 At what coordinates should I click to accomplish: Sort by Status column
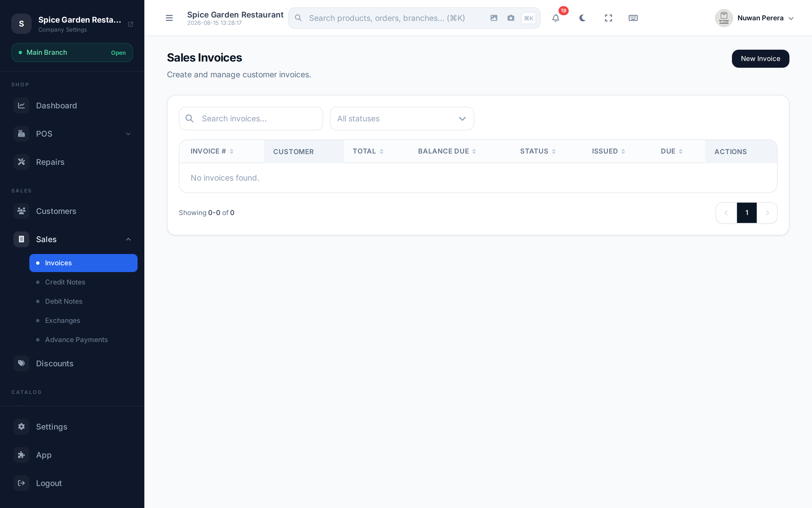538,151
